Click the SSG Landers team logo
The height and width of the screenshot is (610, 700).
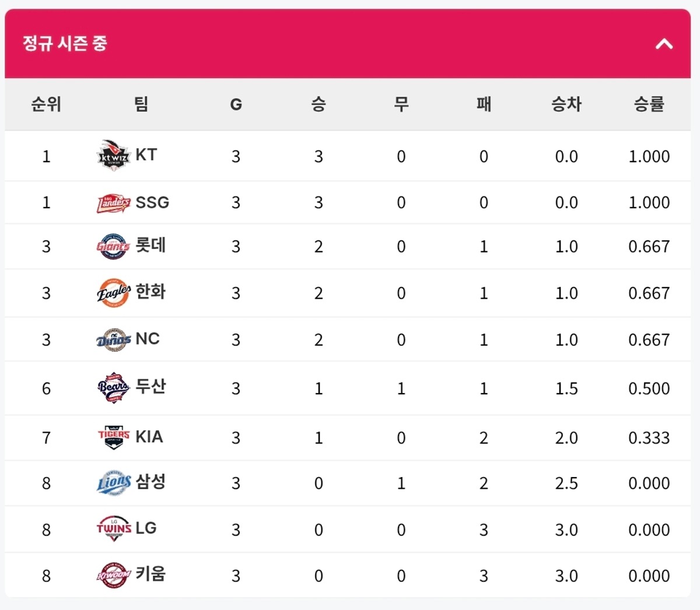coord(113,203)
